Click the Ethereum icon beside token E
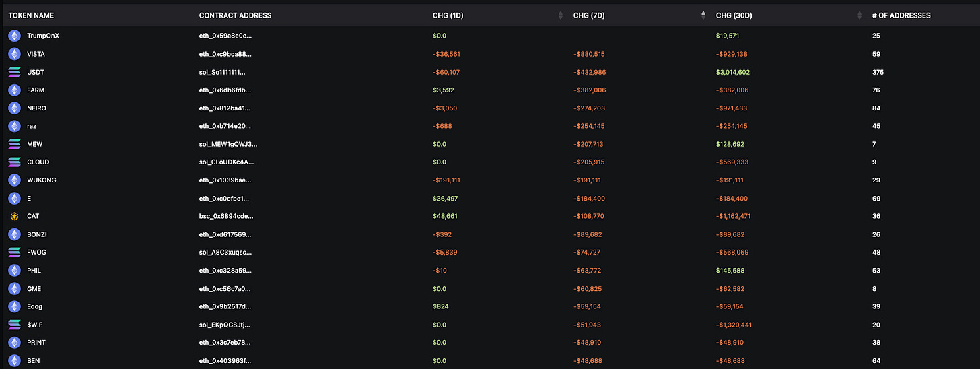Viewport: 980px width, 369px height. click(x=14, y=199)
